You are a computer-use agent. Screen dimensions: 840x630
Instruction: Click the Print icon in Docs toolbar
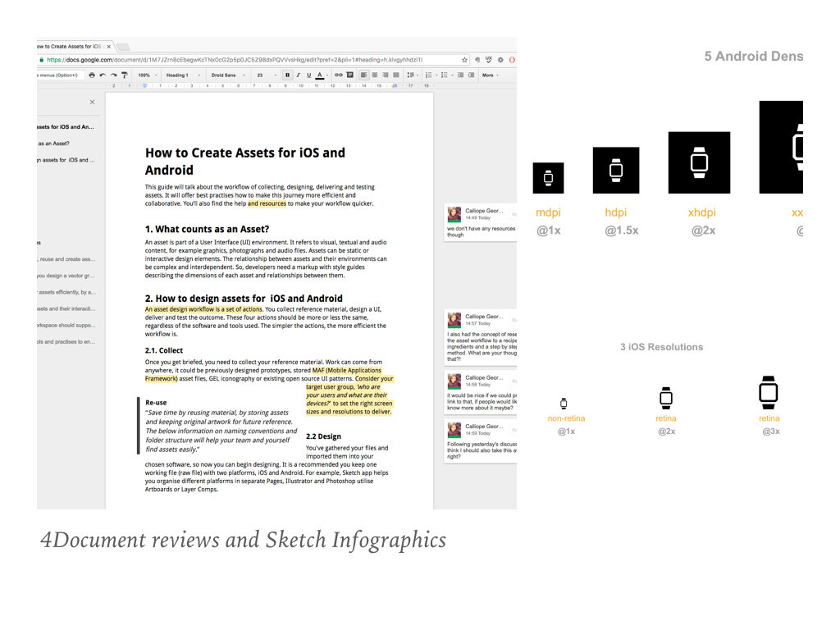(92, 75)
